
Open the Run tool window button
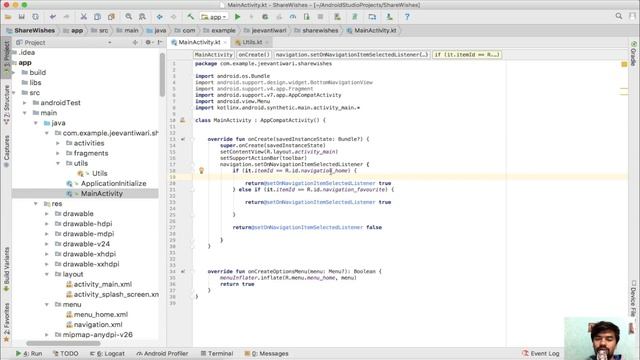click(x=29, y=353)
